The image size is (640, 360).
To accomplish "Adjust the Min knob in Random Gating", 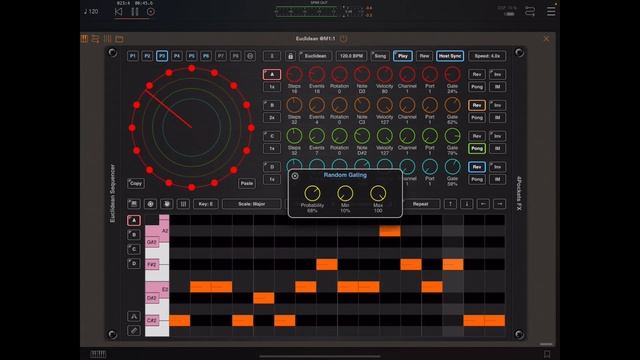I will coord(345,193).
